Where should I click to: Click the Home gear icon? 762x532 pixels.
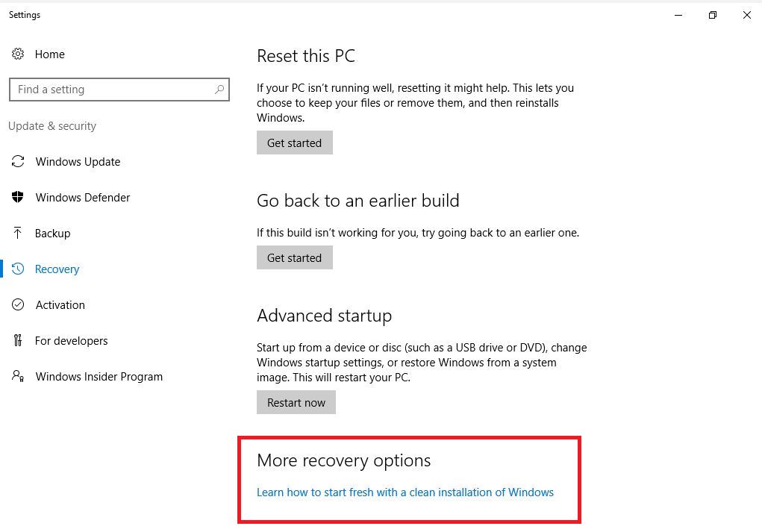click(18, 54)
